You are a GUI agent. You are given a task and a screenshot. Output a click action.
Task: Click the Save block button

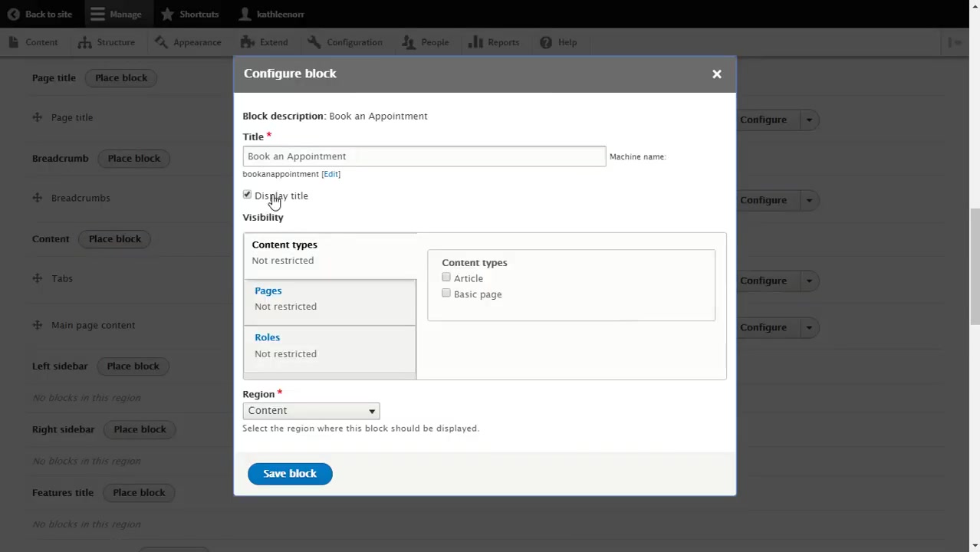pyautogui.click(x=290, y=473)
